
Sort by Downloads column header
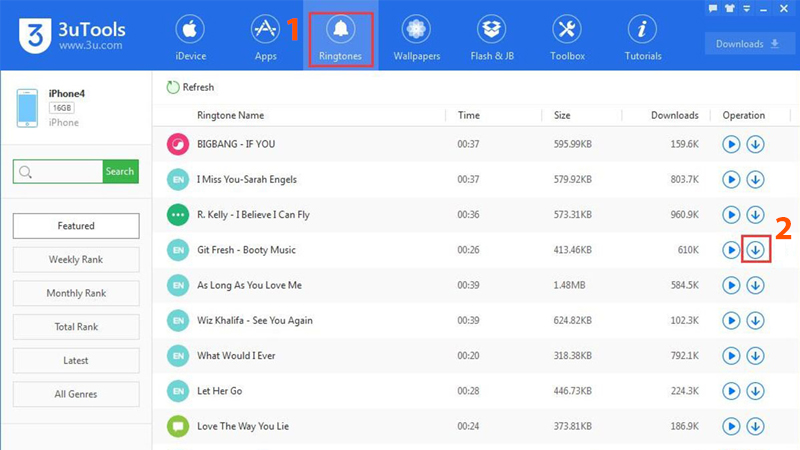click(x=674, y=115)
